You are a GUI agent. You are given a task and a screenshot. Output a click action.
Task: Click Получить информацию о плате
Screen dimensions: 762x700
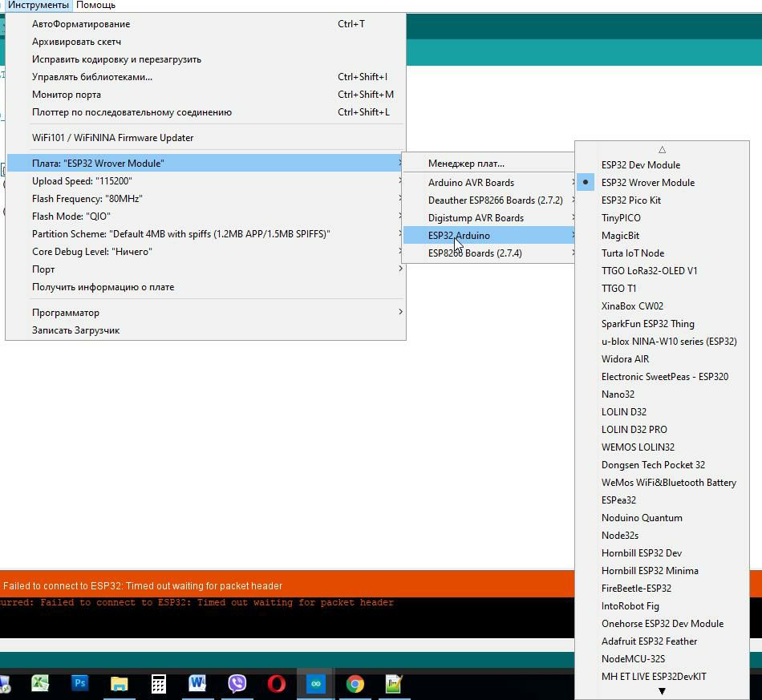click(x=205, y=287)
